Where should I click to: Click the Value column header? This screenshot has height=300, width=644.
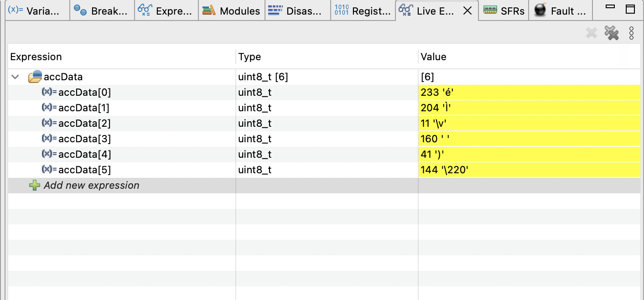[433, 57]
